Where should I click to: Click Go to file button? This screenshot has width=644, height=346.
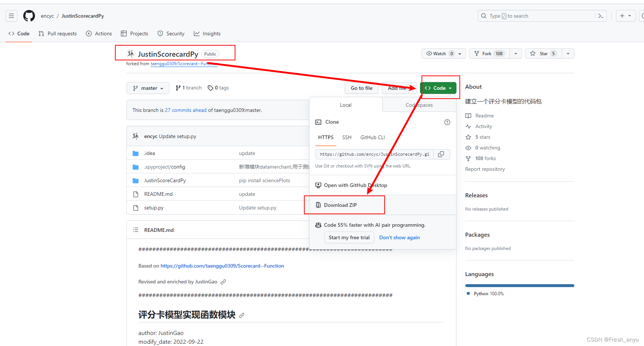click(x=361, y=88)
